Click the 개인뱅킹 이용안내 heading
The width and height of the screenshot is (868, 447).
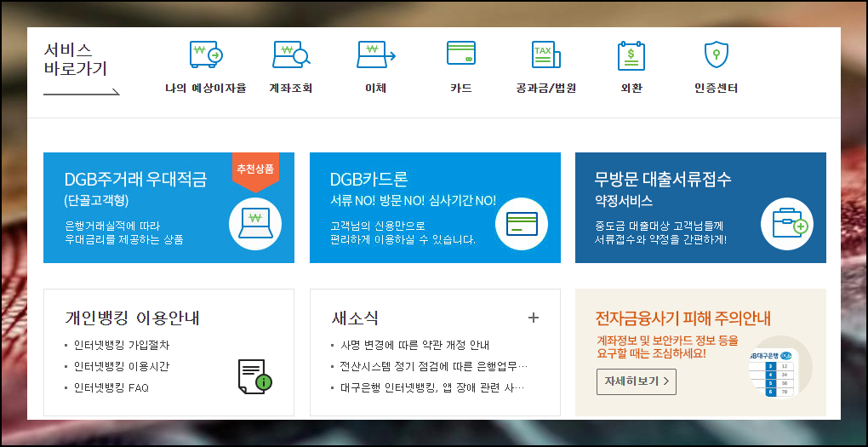coord(132,318)
